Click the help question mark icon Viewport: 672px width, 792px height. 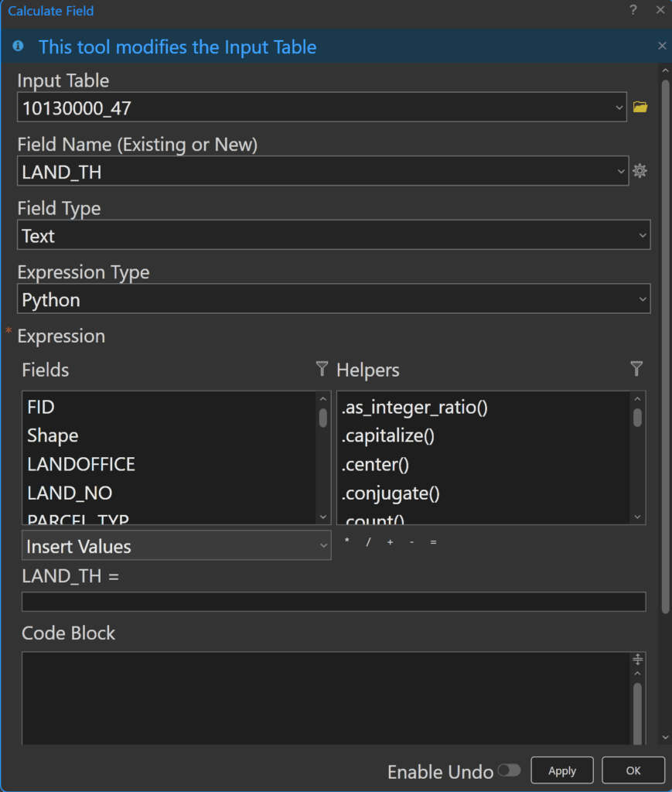click(633, 11)
